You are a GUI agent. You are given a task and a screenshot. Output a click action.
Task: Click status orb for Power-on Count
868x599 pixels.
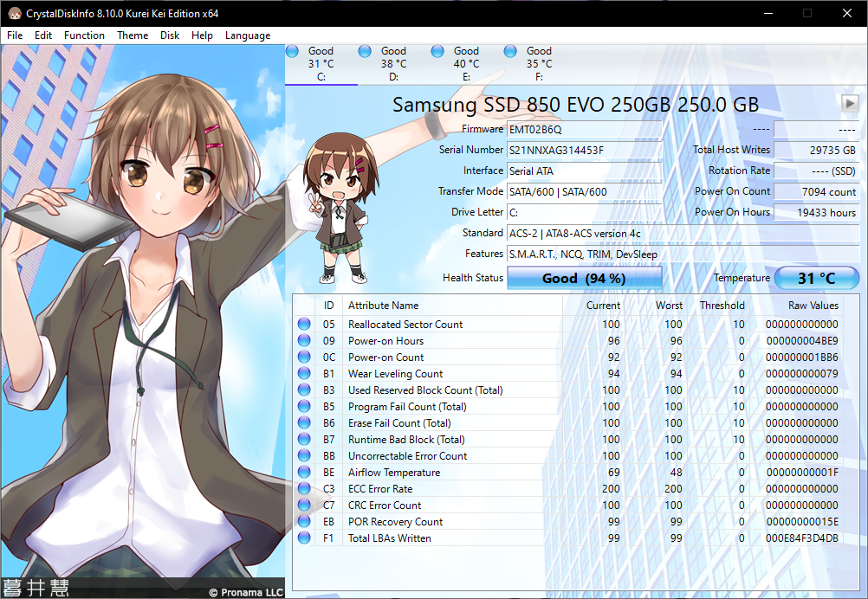coord(304,357)
